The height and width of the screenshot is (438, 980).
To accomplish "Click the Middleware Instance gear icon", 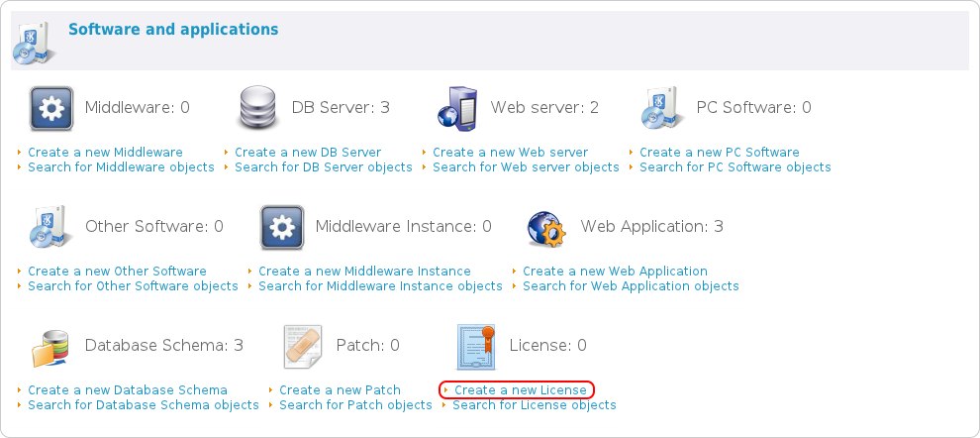I will 282,228.
